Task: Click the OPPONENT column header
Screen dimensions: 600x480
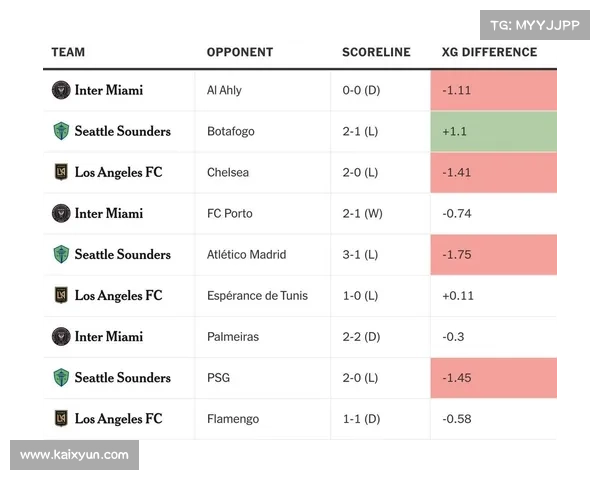Action: [x=239, y=52]
